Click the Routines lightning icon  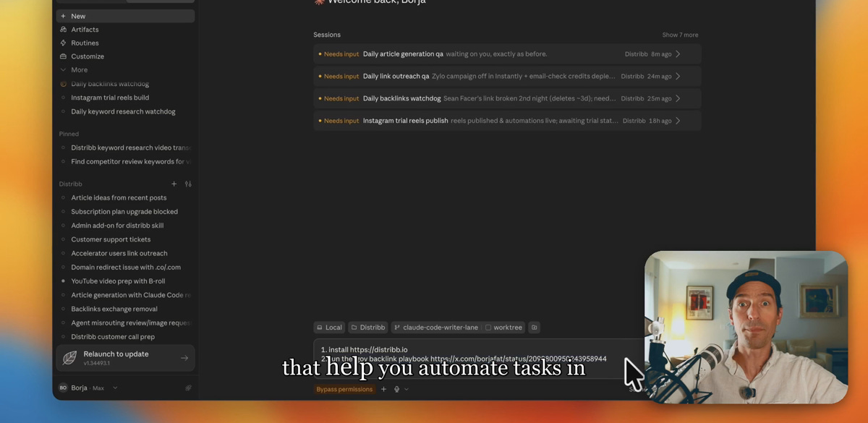pyautogui.click(x=63, y=43)
